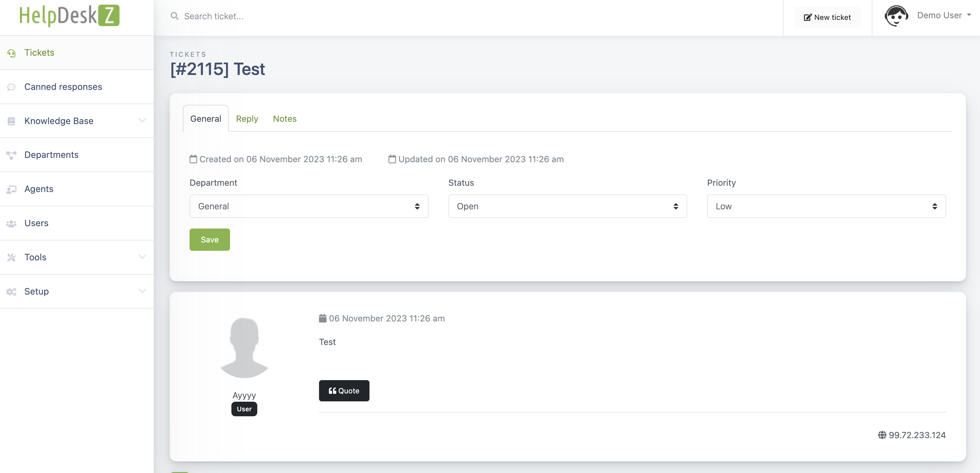
Task: Expand the Demo User menu
Action: point(944,15)
